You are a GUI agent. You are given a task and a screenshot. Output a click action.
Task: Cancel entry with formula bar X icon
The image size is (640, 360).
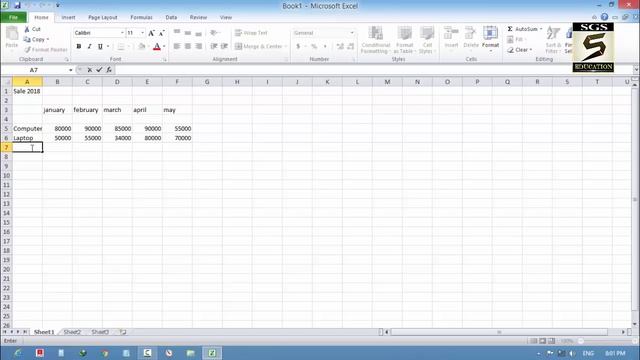pos(90,70)
